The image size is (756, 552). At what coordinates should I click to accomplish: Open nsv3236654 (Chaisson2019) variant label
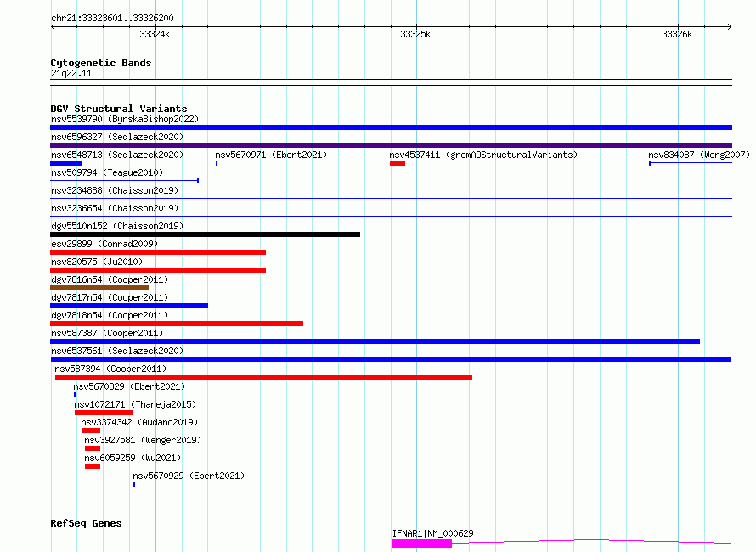point(115,208)
